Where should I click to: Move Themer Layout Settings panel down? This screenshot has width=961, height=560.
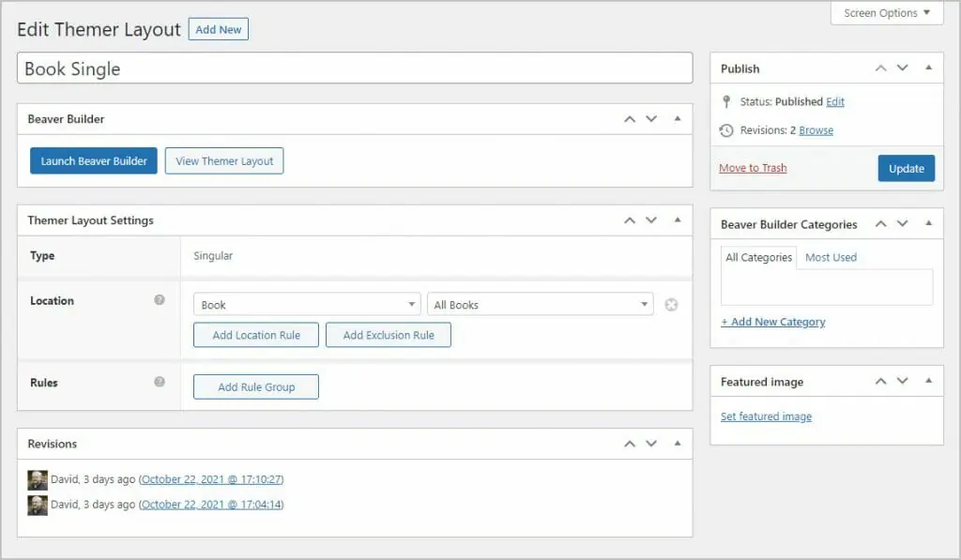pyautogui.click(x=651, y=219)
